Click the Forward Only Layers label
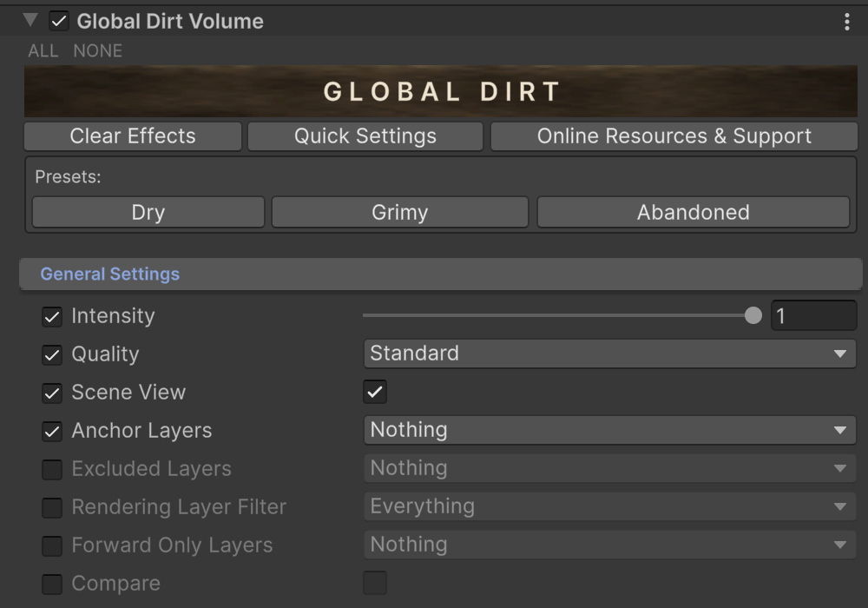 click(172, 545)
